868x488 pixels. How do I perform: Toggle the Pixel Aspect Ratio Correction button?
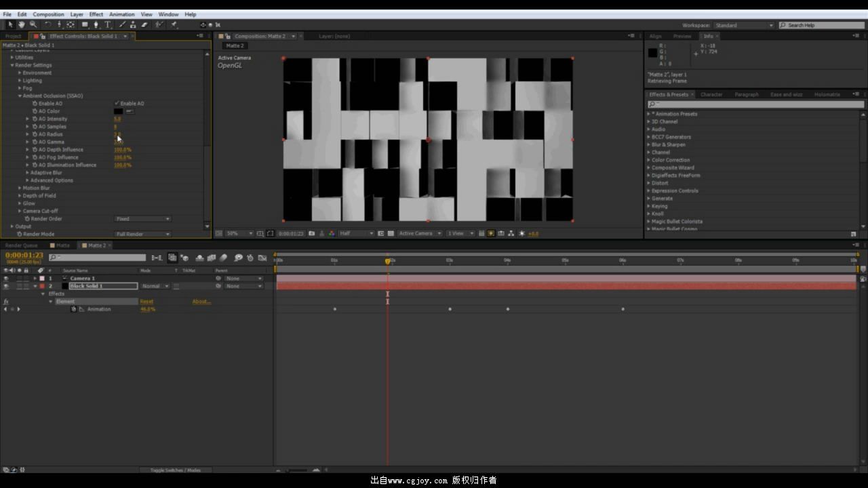pos(481,233)
